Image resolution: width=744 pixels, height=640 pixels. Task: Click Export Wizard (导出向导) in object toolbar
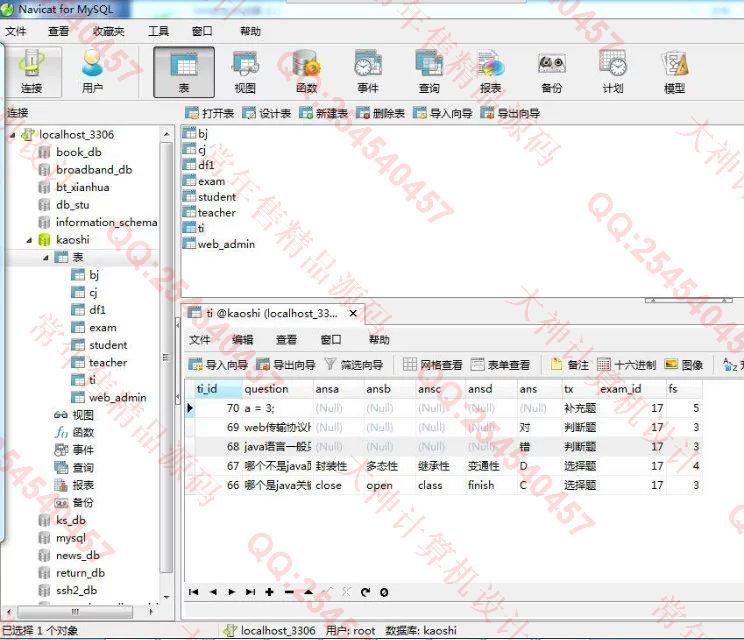pos(510,113)
